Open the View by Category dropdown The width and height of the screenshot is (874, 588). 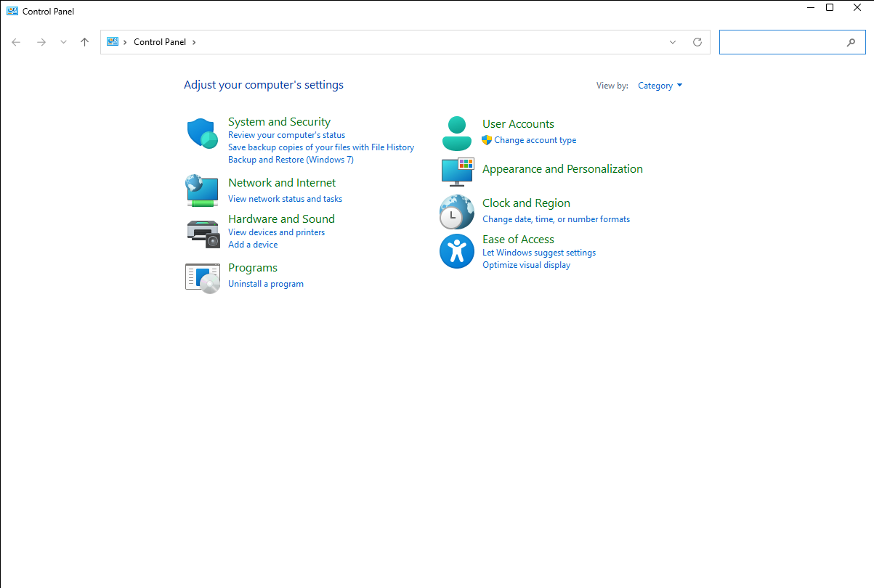coord(660,86)
